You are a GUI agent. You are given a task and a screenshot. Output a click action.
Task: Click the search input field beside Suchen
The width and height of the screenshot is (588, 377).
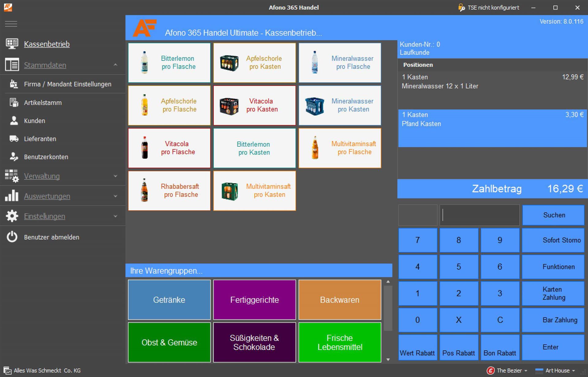tap(480, 215)
